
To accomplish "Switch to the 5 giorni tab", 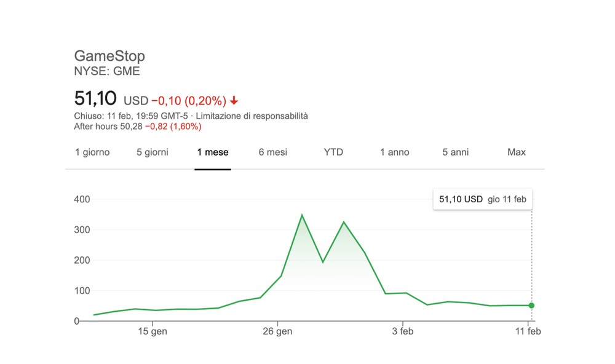I will click(152, 152).
